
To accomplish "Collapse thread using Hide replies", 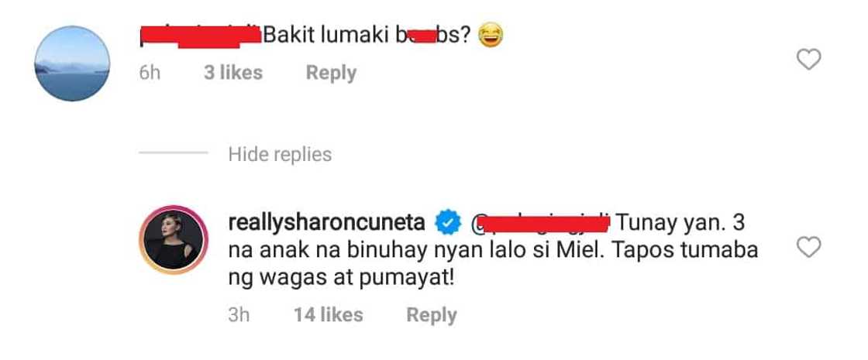I will click(x=280, y=154).
